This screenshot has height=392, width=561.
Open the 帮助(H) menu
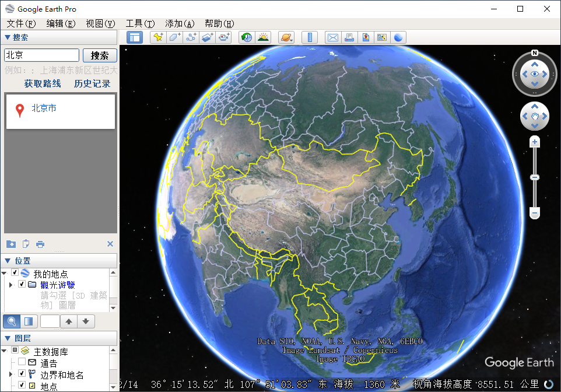point(219,24)
